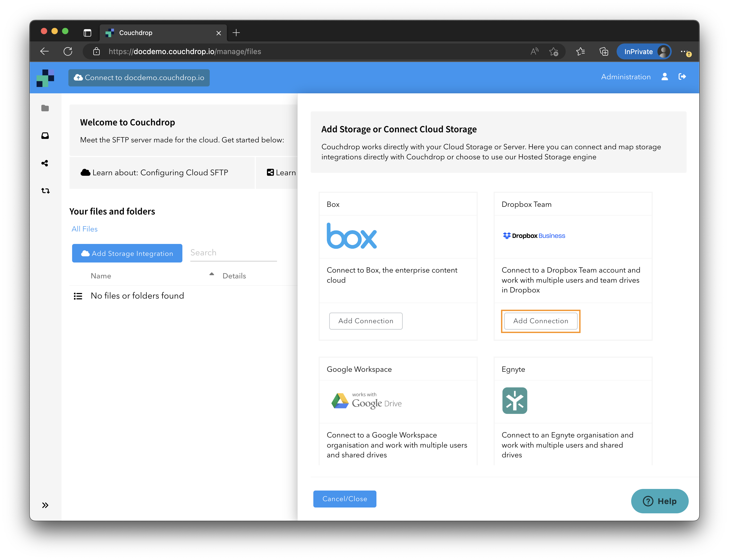Open browser Collections icon

pos(604,52)
